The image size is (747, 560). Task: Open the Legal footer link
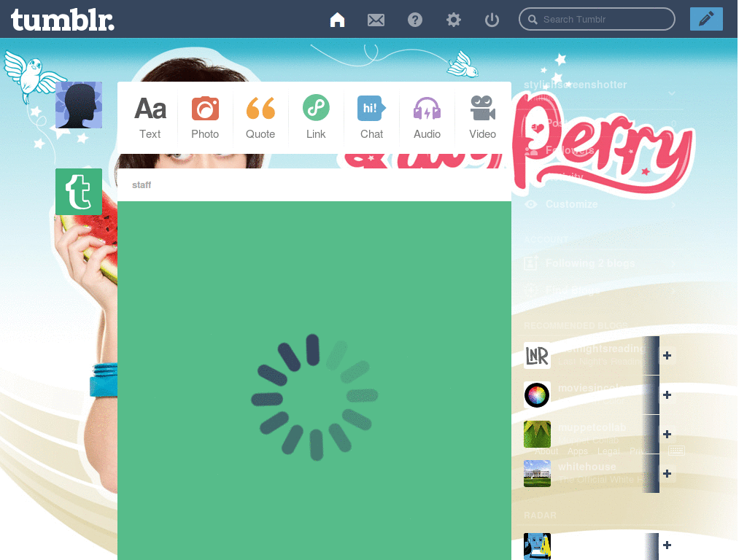click(x=609, y=451)
